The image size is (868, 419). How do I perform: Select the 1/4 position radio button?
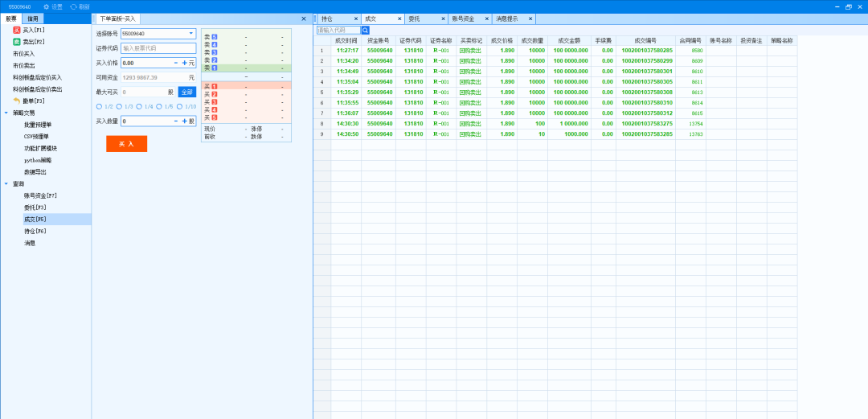[x=139, y=106]
